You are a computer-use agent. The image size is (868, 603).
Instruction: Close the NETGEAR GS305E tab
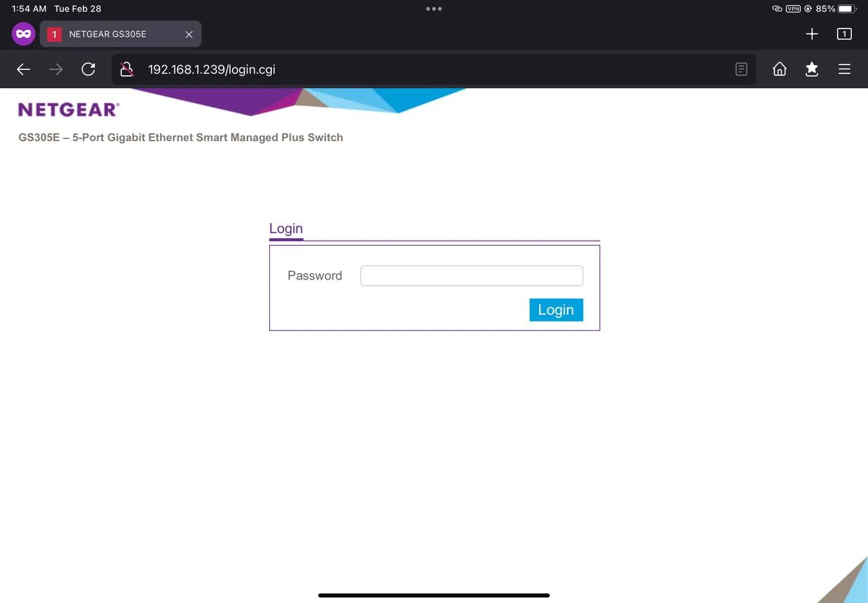[189, 35]
